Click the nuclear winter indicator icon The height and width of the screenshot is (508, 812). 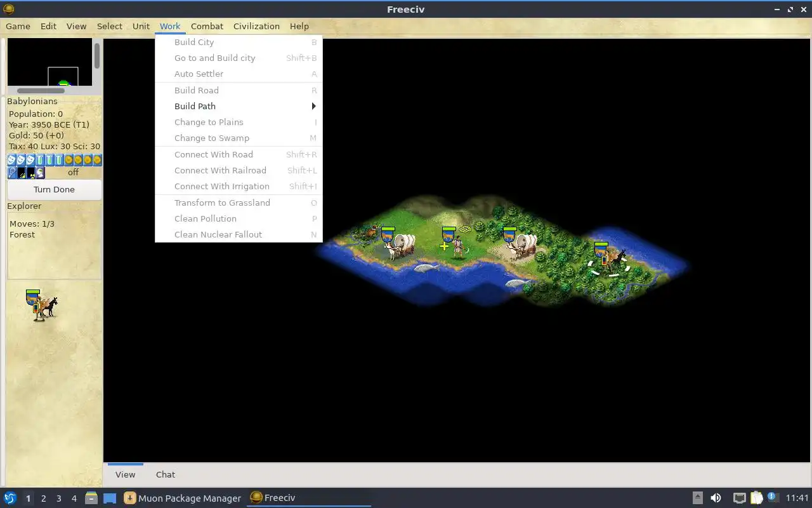(x=31, y=172)
